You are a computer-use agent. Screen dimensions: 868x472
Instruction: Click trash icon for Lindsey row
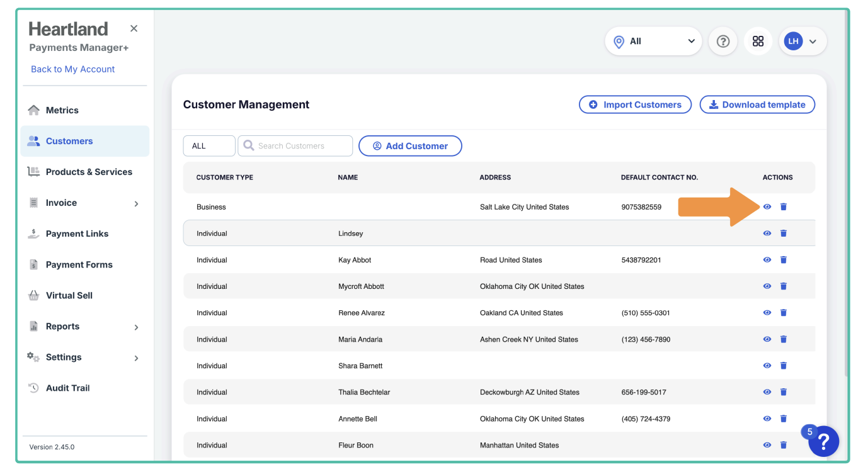pyautogui.click(x=784, y=233)
